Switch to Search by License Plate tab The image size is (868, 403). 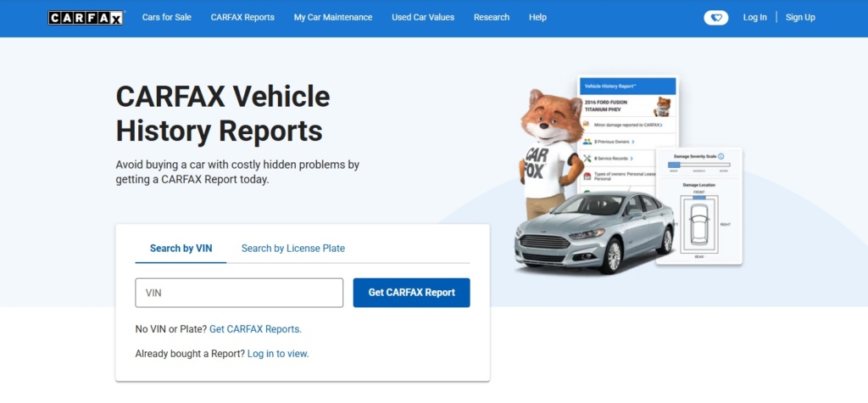pyautogui.click(x=292, y=249)
